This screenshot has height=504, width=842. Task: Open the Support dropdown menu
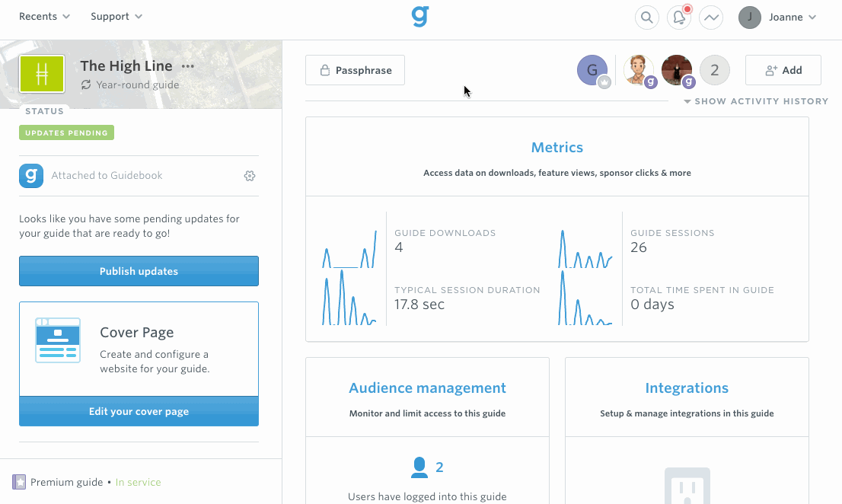[x=116, y=17]
